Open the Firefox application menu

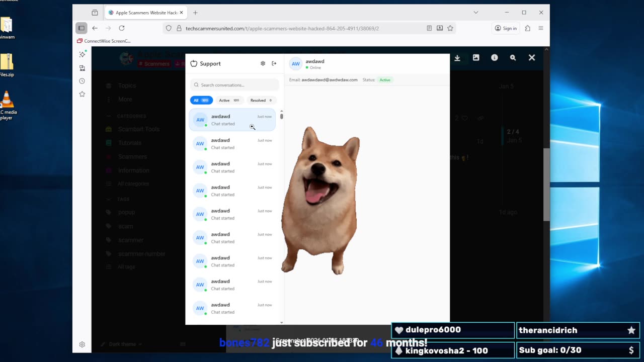pos(541,28)
